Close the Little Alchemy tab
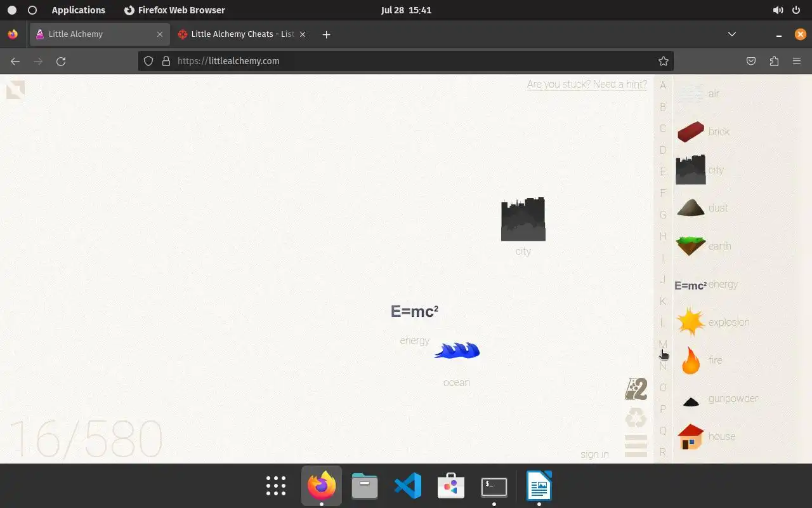The width and height of the screenshot is (812, 508). [x=160, y=34]
